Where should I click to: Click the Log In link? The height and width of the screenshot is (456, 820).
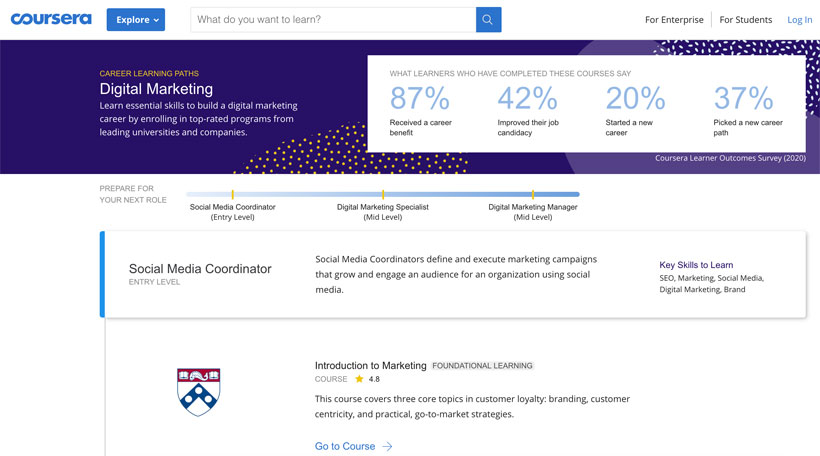[800, 20]
